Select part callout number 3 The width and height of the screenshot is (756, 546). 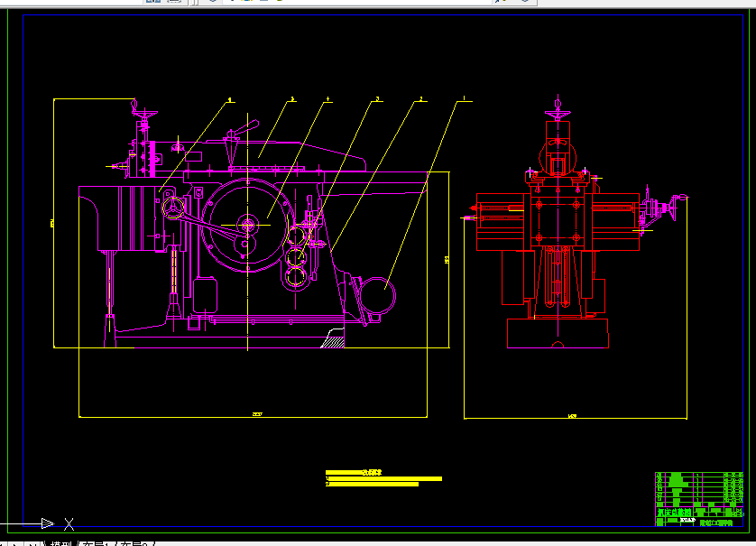click(x=377, y=99)
